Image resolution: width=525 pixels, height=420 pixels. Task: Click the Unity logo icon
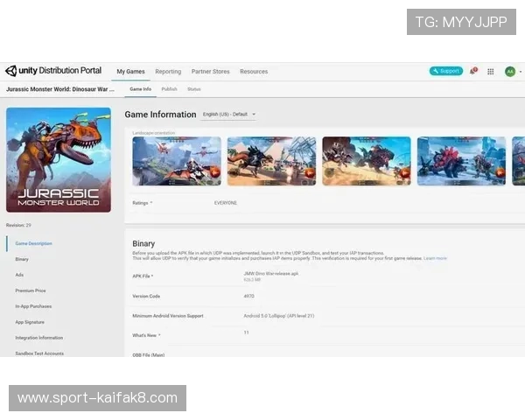click(x=10, y=71)
